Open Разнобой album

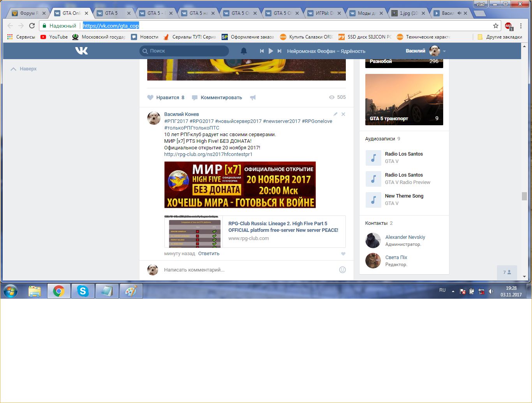click(x=404, y=63)
